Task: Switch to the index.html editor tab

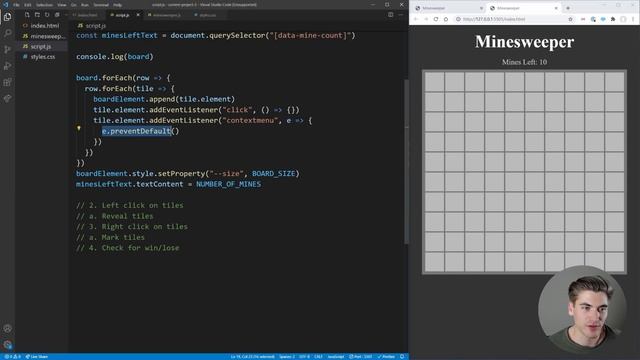Action: tap(86, 15)
